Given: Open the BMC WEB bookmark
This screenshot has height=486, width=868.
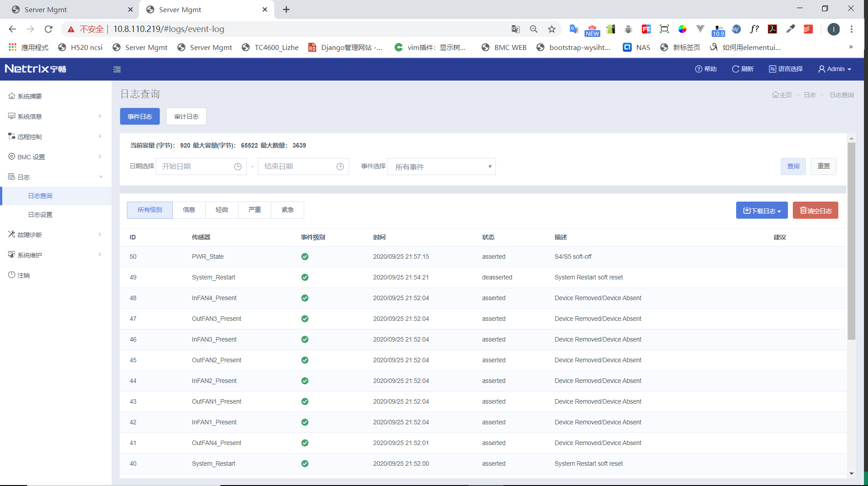Looking at the screenshot, I should (x=504, y=47).
